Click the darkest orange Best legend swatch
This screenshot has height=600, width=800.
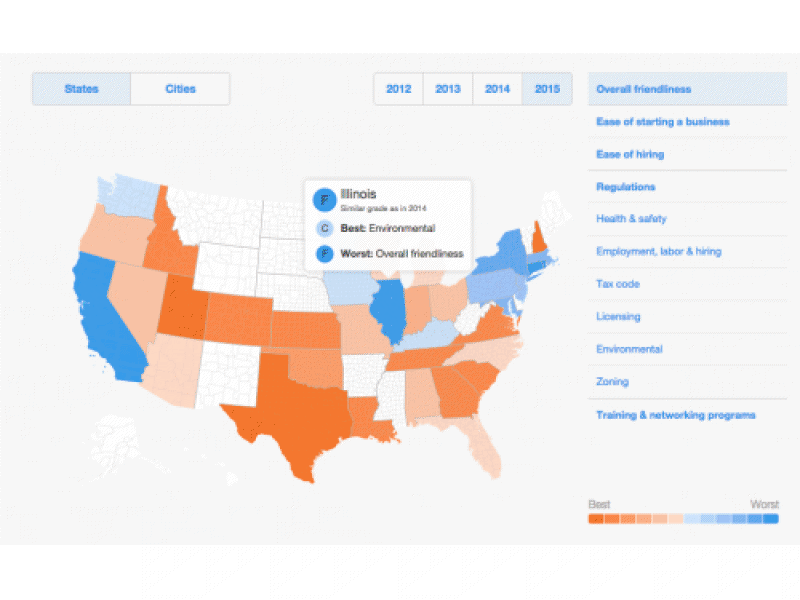596,520
